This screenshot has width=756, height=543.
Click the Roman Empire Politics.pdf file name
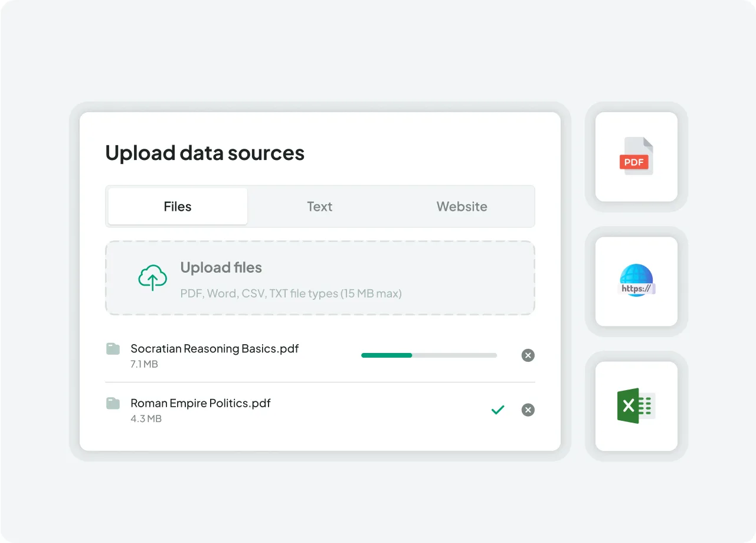point(200,403)
